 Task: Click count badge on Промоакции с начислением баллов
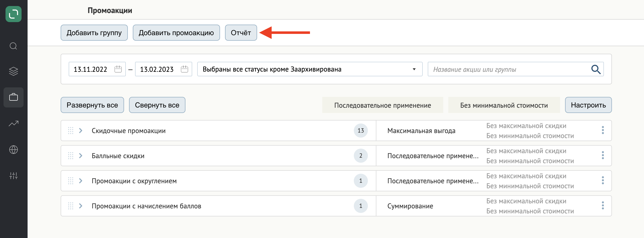(x=361, y=206)
